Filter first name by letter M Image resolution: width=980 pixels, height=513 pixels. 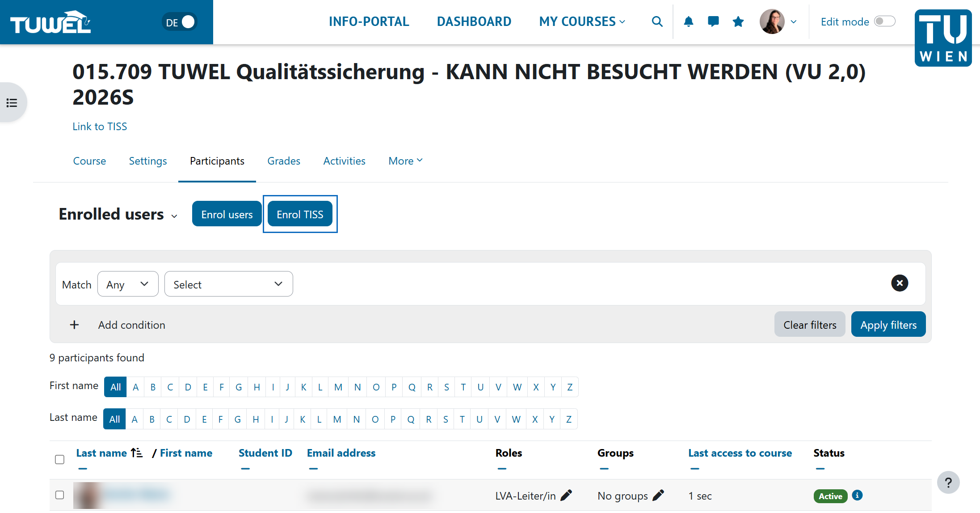point(338,387)
